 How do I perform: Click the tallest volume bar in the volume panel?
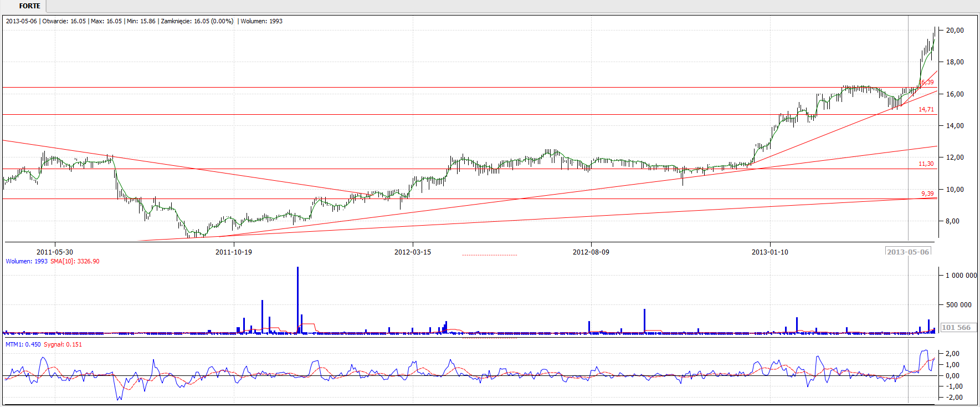coord(297,300)
